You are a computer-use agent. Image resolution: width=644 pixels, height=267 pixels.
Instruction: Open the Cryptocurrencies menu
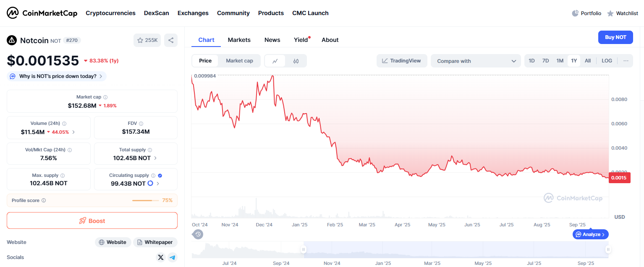click(110, 13)
